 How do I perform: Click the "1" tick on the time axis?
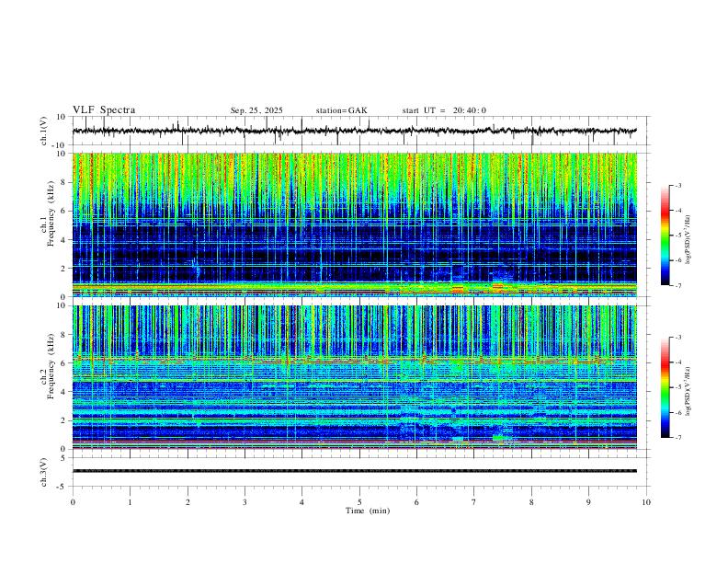[130, 502]
